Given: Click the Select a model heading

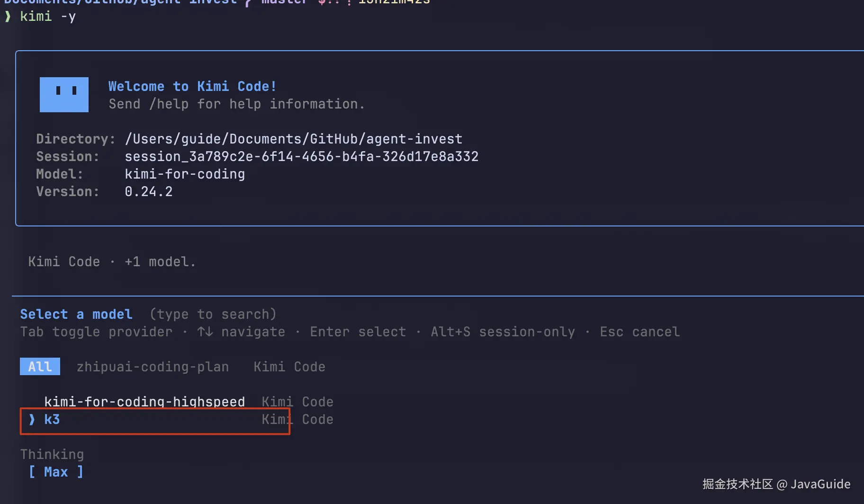Looking at the screenshot, I should (76, 314).
